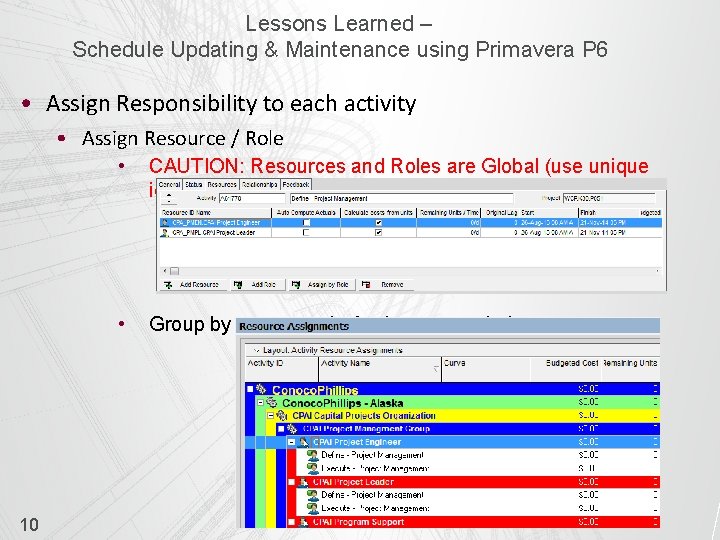Image resolution: width=720 pixels, height=540 pixels.
Task: Collapse the CPAI Project Engineer group
Action: pos(292,442)
